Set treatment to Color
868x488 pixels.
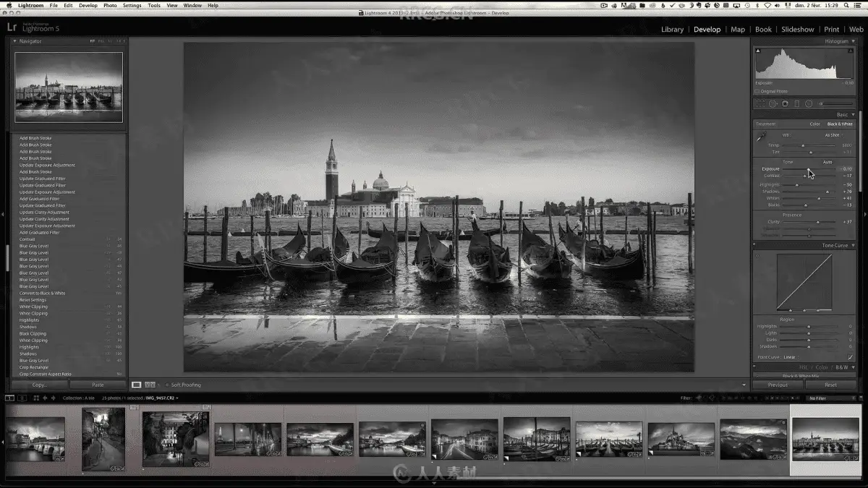[814, 124]
